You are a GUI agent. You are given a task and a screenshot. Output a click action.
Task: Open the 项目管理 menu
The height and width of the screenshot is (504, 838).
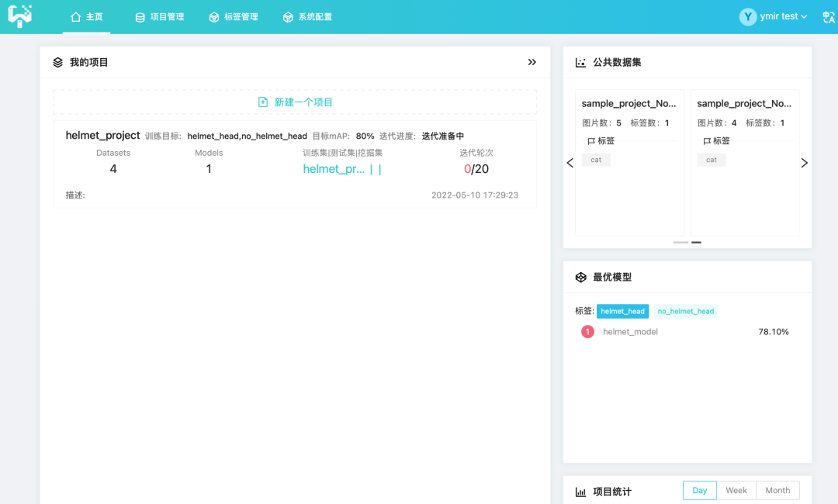click(x=159, y=17)
